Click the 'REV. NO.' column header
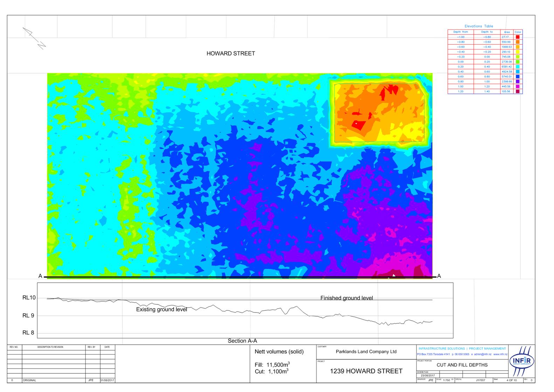Image resolution: width=554 pixels, height=392 pixels. (x=14, y=347)
